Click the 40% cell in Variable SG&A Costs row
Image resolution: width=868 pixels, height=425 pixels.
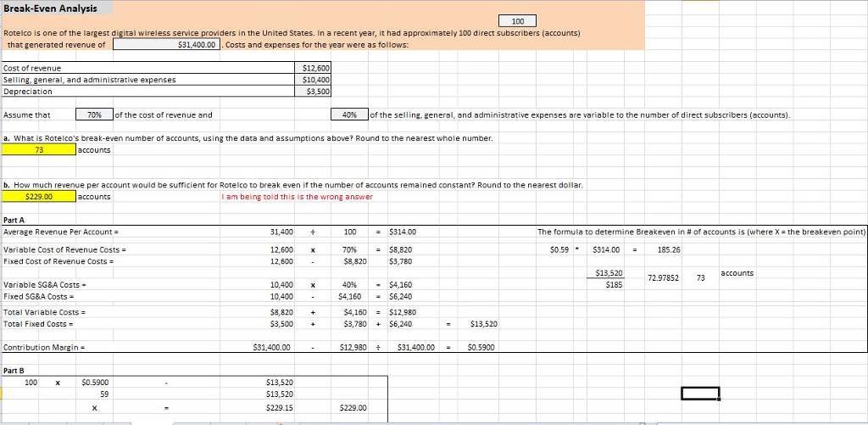coord(349,284)
